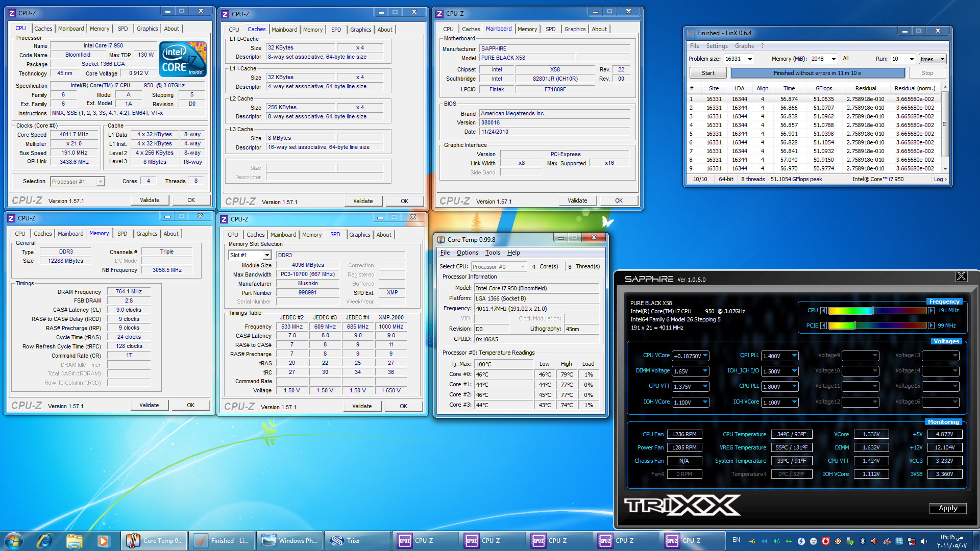
Task: Click the network disconnected tray icon
Action: 912,541
